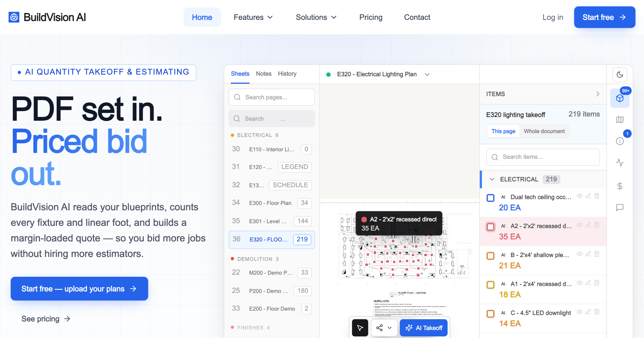This screenshot has width=644, height=338.
Task: Expand the FINISHES 4 sheet group
Action: [251, 328]
